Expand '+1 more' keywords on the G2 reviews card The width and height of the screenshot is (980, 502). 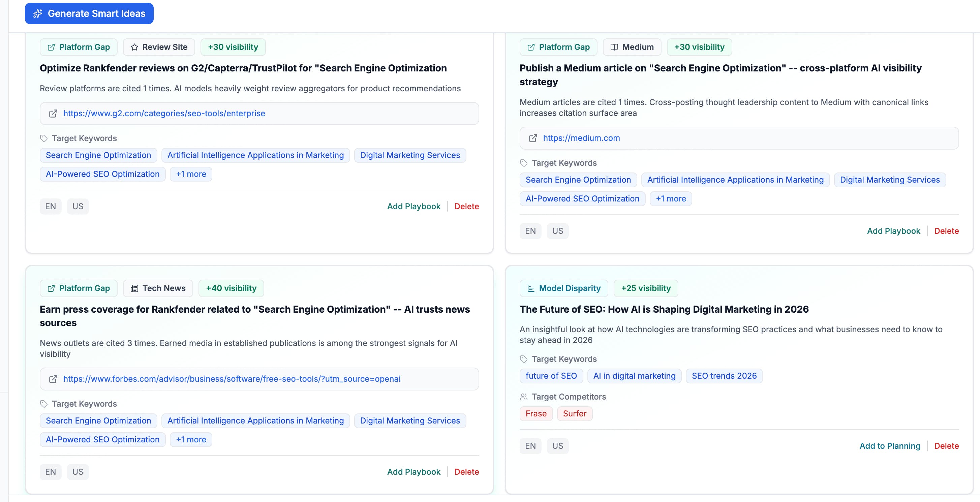point(191,174)
